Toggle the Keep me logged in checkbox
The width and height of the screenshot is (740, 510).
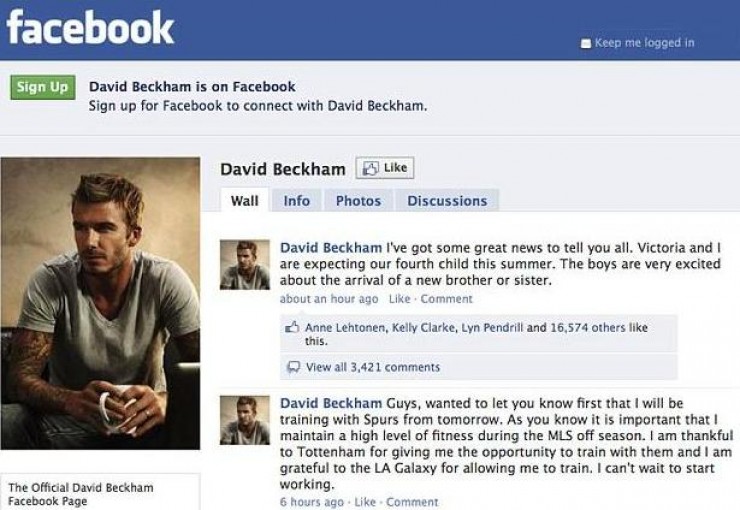coord(586,43)
